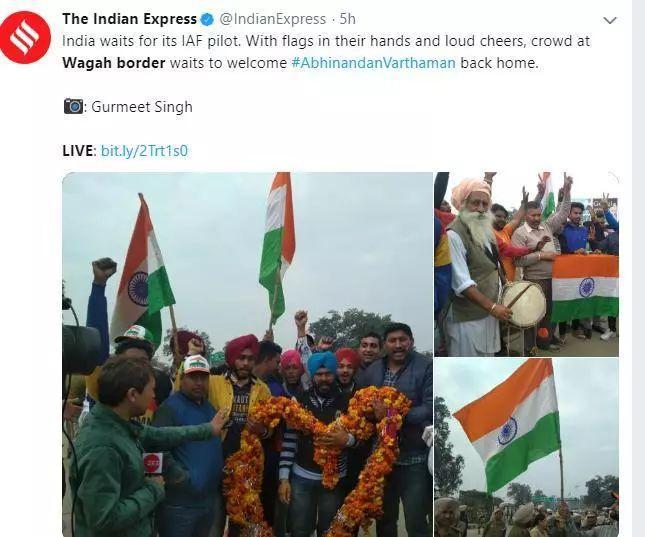Click the verified badge beside Indian Express
Image resolution: width=645 pixels, height=537 pixels.
[207, 19]
